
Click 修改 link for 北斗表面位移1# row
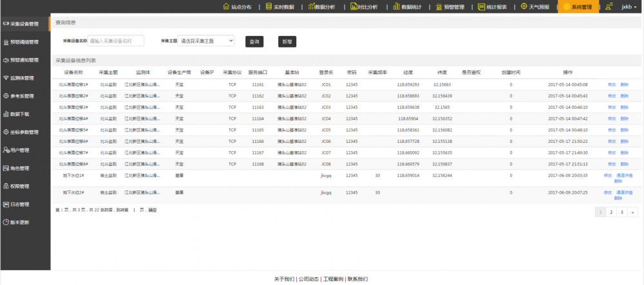click(611, 84)
